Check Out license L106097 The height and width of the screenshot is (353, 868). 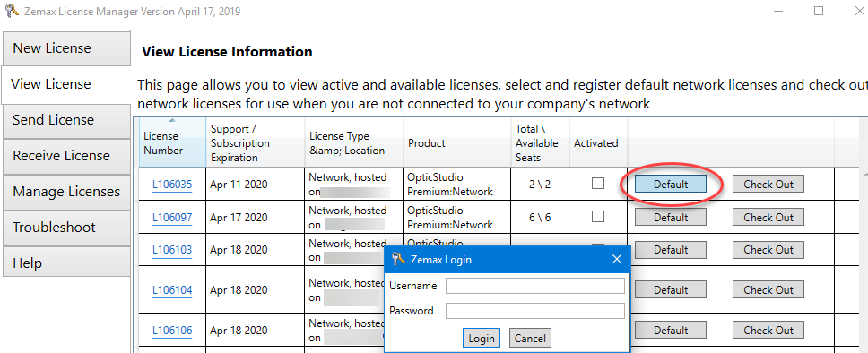click(x=768, y=218)
